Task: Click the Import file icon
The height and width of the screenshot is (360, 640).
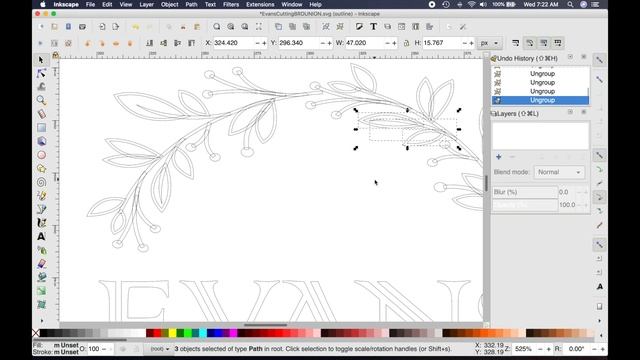Action: point(102,27)
